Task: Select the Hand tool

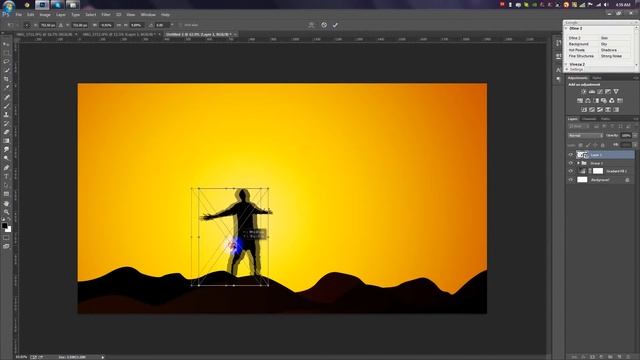Action: coord(6,203)
